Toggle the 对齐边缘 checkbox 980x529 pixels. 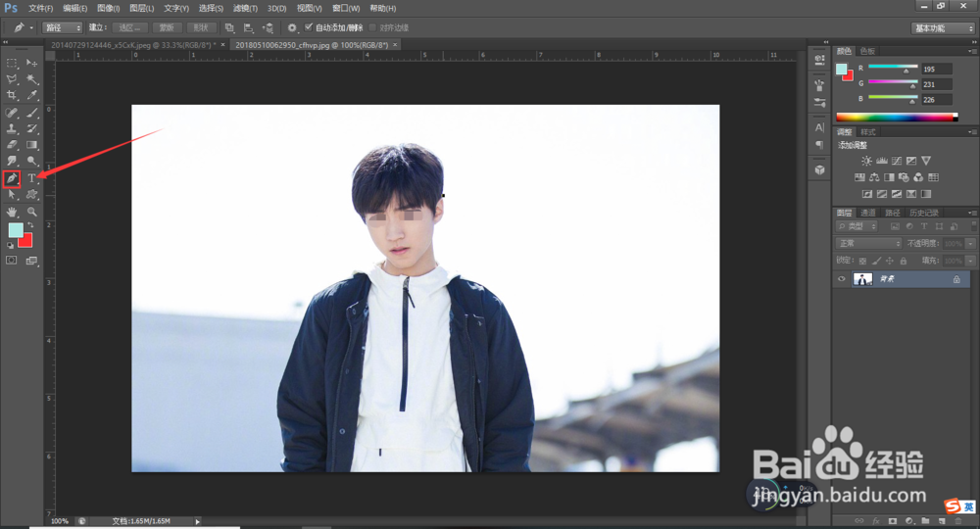(373, 27)
